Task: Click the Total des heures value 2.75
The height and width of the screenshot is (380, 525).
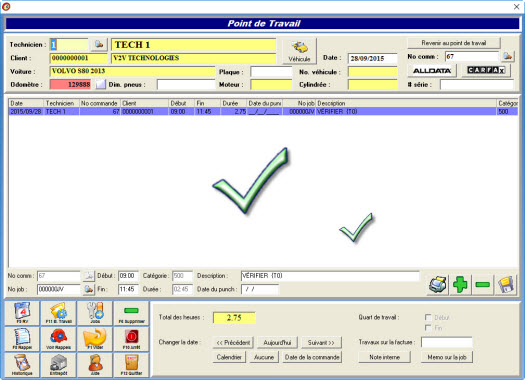Action: click(x=234, y=317)
